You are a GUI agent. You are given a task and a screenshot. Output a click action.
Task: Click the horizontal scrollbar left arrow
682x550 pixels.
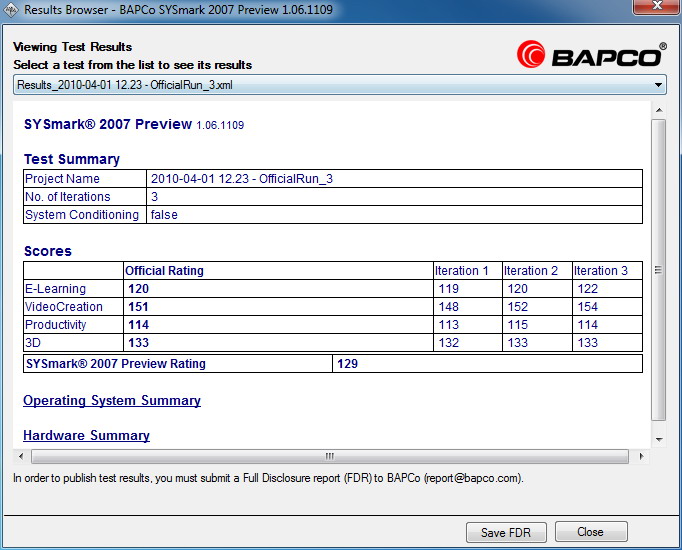click(21, 456)
